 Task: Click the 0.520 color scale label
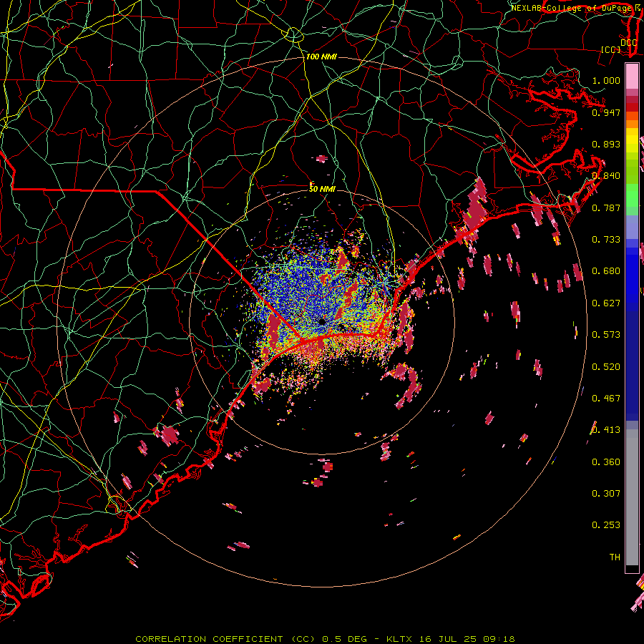606,366
